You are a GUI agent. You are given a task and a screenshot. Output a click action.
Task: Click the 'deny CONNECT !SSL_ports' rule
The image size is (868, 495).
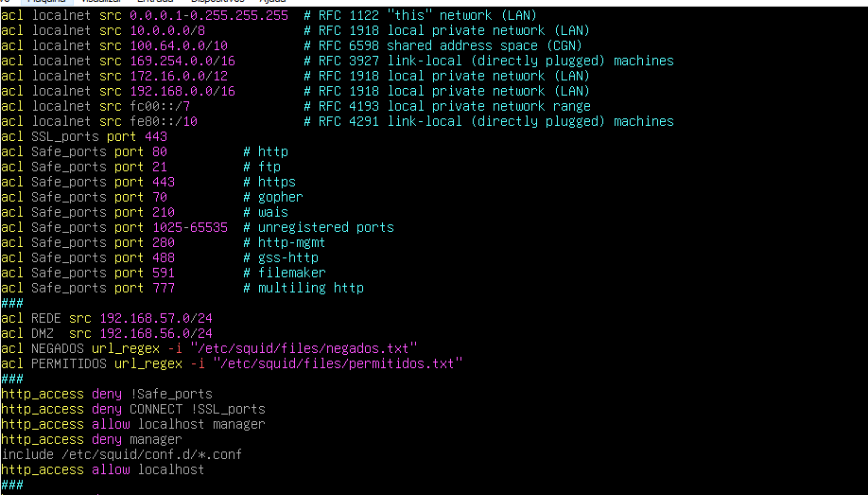click(x=178, y=409)
